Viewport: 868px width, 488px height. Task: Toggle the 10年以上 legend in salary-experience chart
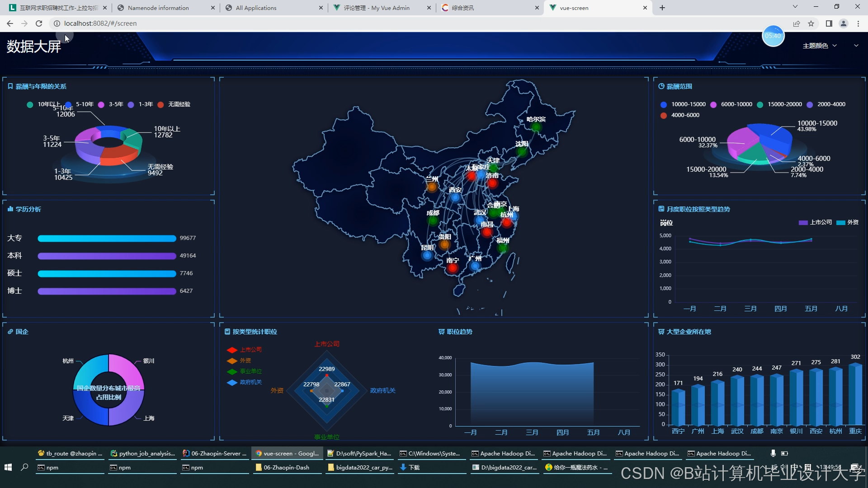click(30, 104)
